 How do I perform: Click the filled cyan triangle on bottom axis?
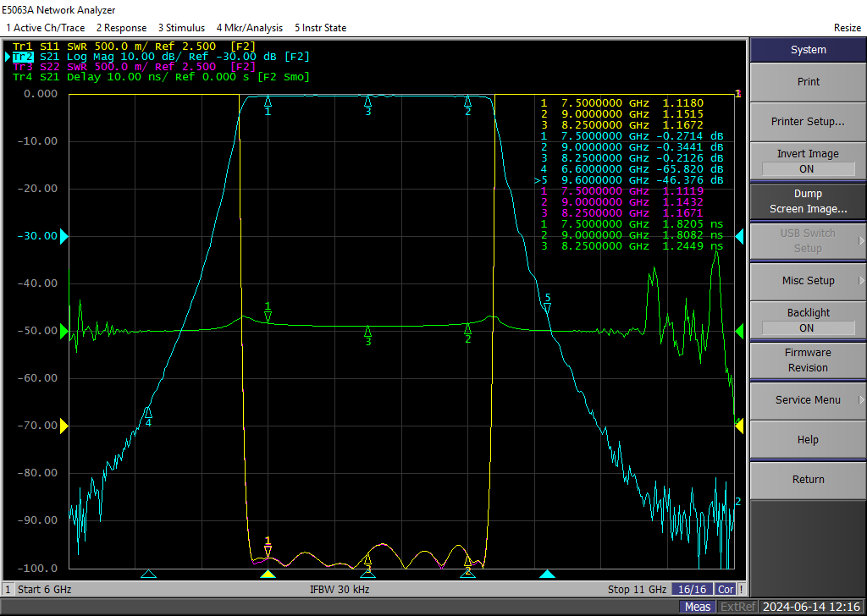(548, 574)
